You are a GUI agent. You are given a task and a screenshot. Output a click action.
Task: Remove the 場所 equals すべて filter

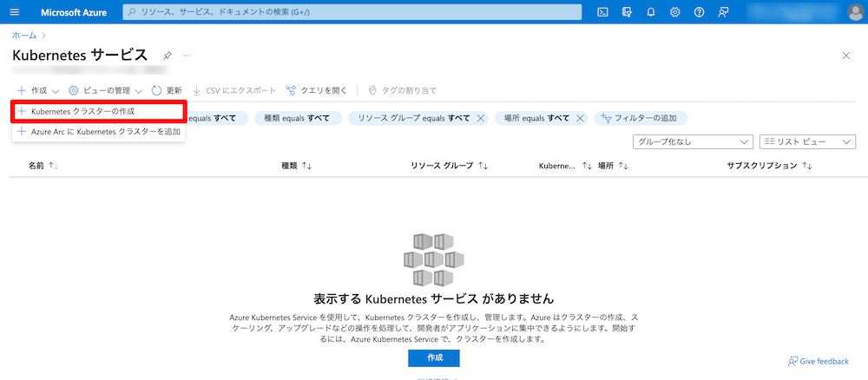[x=579, y=118]
